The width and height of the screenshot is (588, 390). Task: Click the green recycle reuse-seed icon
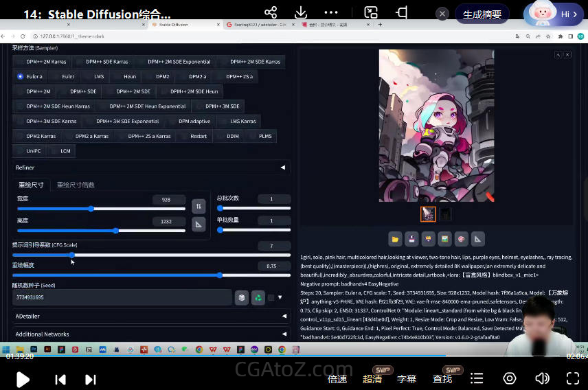tap(258, 297)
